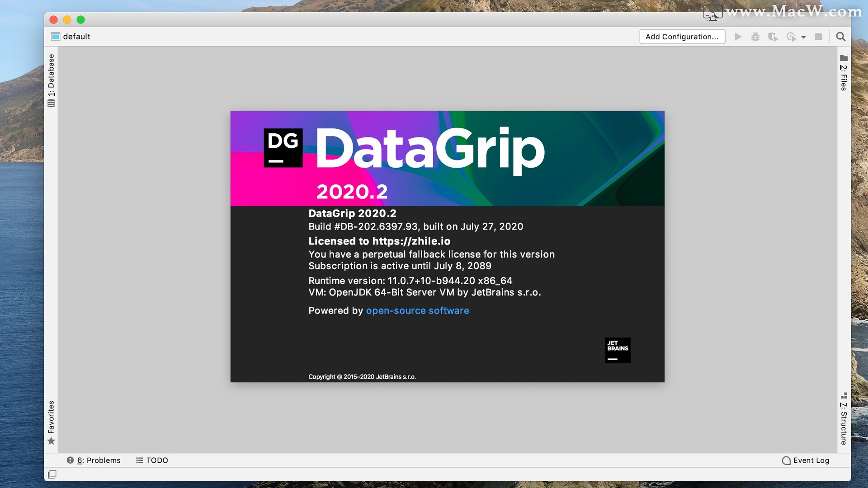Click the default project name in navigation bar
The height and width of the screenshot is (488, 868).
[77, 37]
